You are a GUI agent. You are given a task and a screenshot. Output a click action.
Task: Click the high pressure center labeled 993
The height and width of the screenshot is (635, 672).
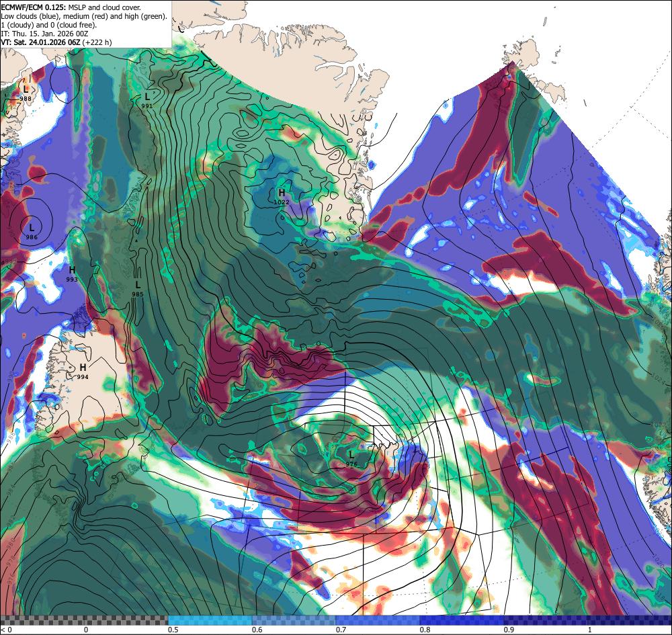coord(72,273)
